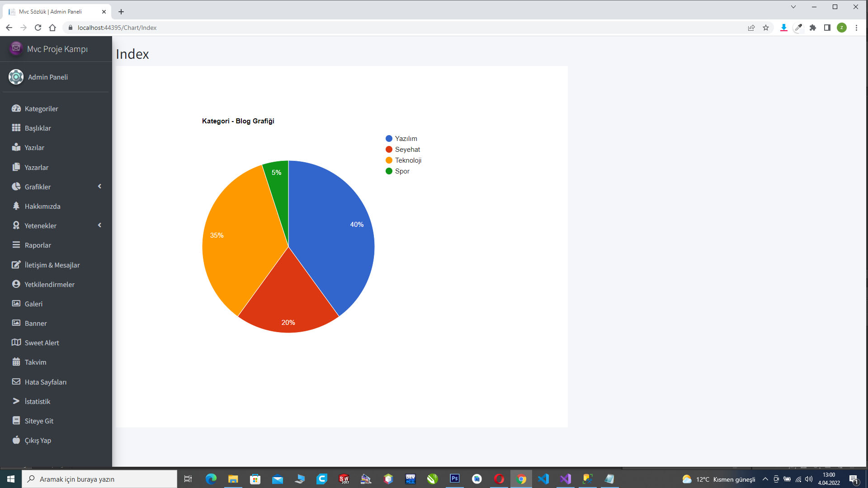Open a new browser tab
This screenshot has width=868, height=488.
[121, 12]
